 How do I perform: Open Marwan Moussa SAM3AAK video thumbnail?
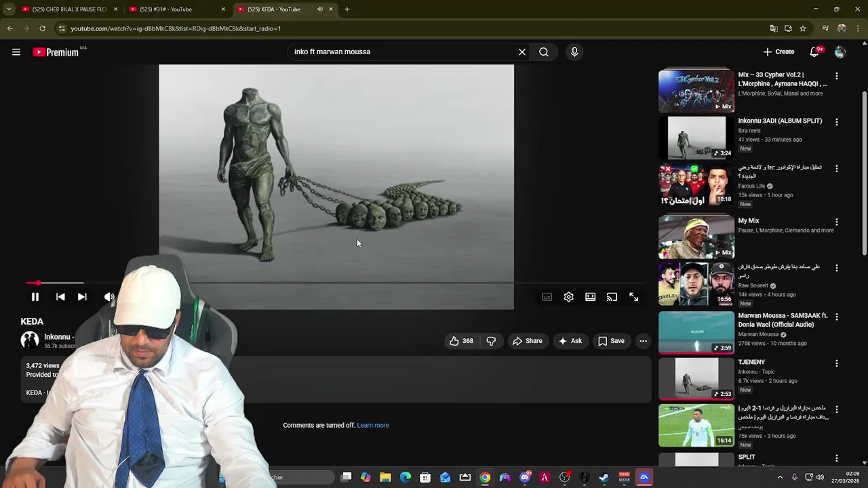[x=696, y=333]
